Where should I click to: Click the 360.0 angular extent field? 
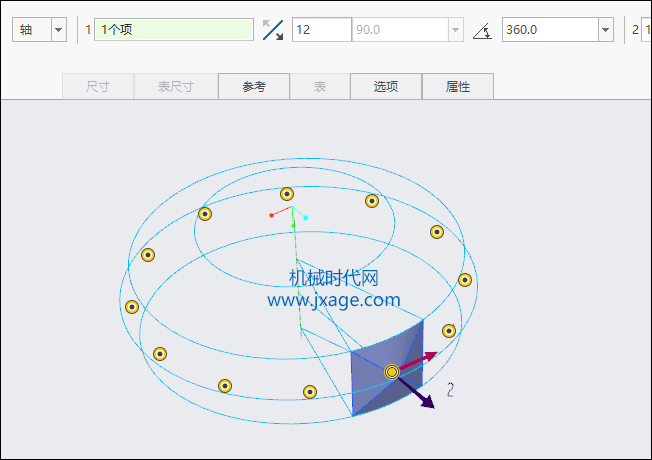tap(550, 30)
